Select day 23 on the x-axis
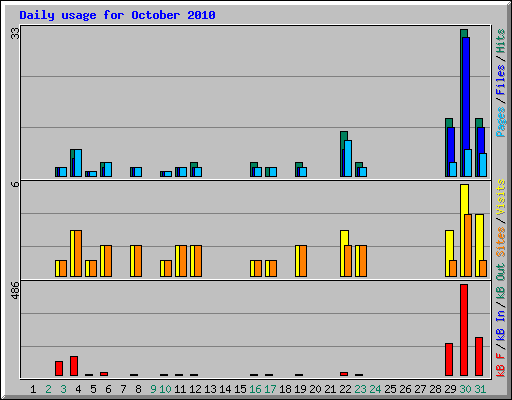 pos(360,389)
